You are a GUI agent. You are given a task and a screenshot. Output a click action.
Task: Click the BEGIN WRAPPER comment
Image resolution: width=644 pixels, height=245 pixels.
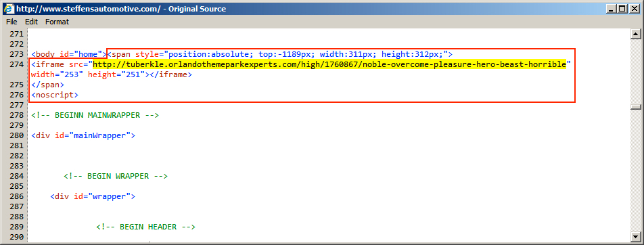[116, 176]
